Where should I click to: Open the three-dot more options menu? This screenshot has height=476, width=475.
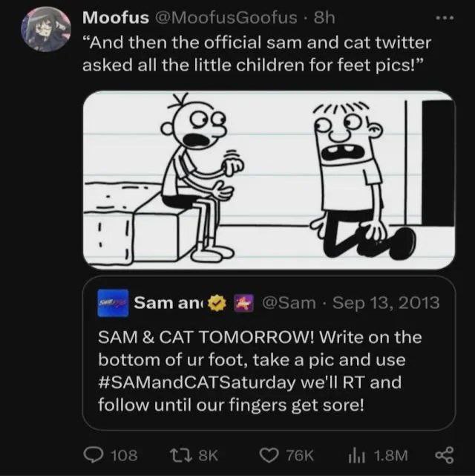[445, 19]
